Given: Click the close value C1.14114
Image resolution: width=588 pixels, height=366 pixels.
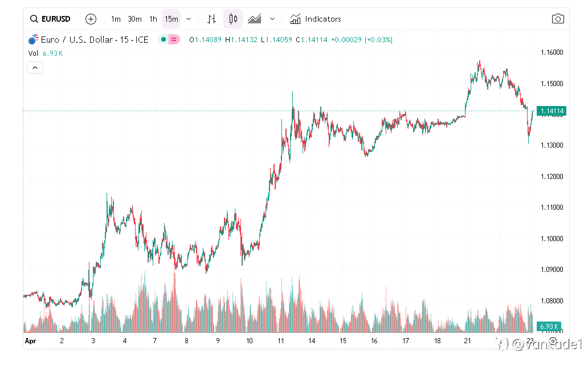Looking at the screenshot, I should (x=311, y=40).
